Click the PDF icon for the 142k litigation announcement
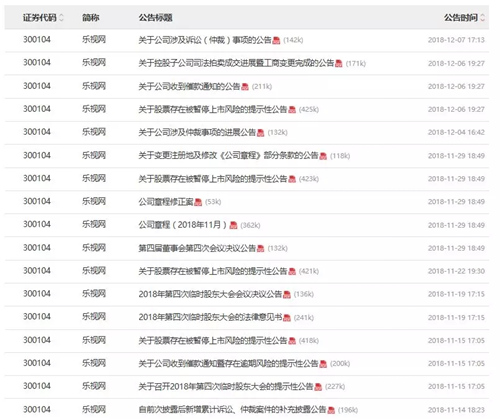The width and height of the screenshot is (500, 419). tap(276, 40)
